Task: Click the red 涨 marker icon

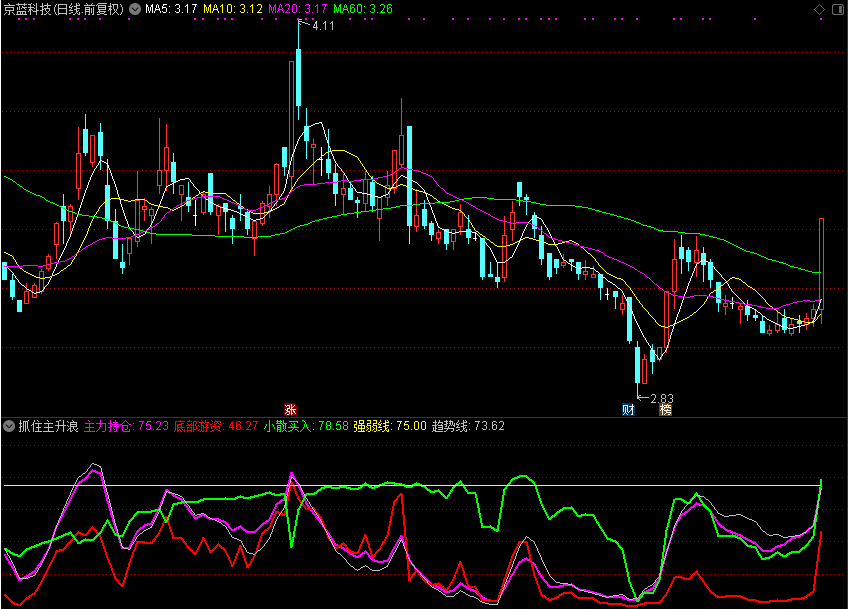Action: (x=291, y=409)
